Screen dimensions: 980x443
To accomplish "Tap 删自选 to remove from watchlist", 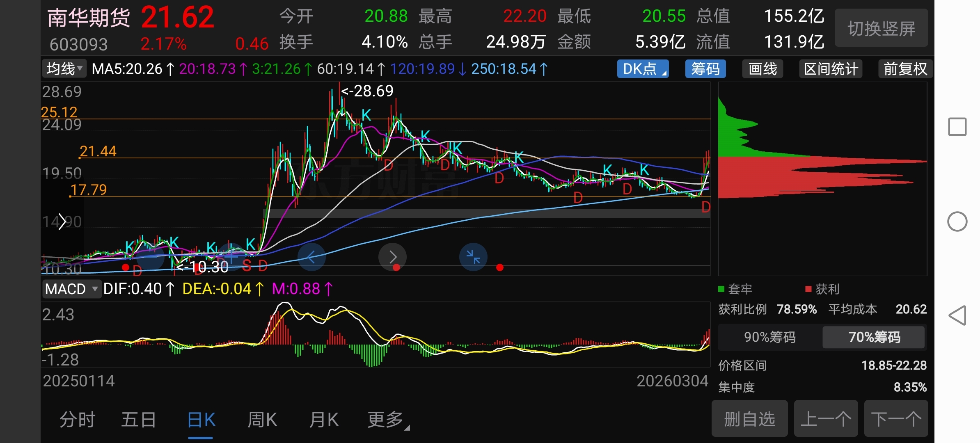I will click(x=749, y=419).
